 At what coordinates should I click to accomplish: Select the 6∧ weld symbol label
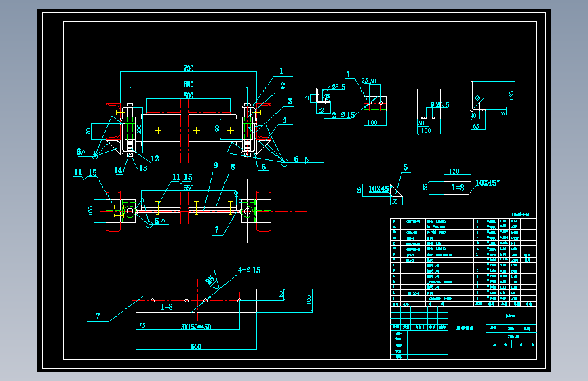(81, 152)
